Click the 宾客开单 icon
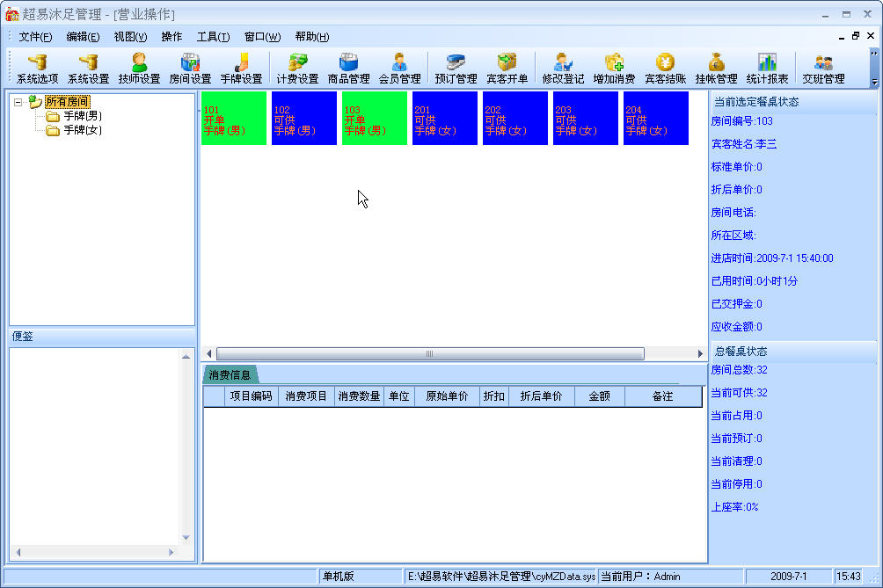Viewport: 883px width, 588px height. click(x=507, y=69)
